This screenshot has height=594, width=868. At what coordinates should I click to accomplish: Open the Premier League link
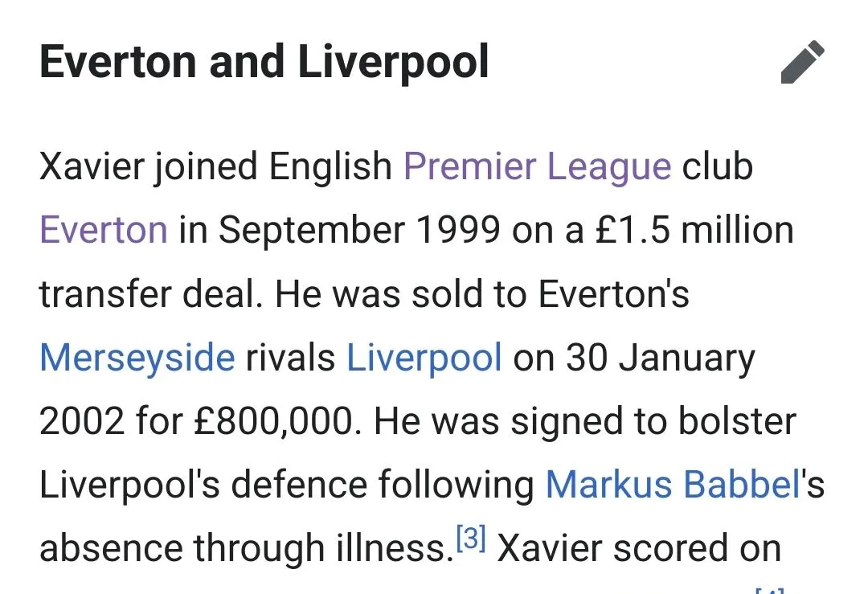[537, 166]
